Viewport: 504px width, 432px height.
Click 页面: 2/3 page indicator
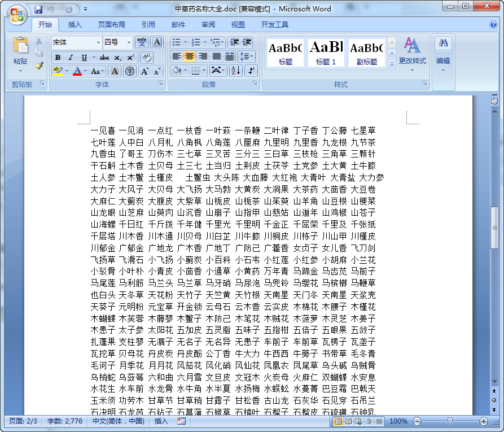click(x=23, y=421)
